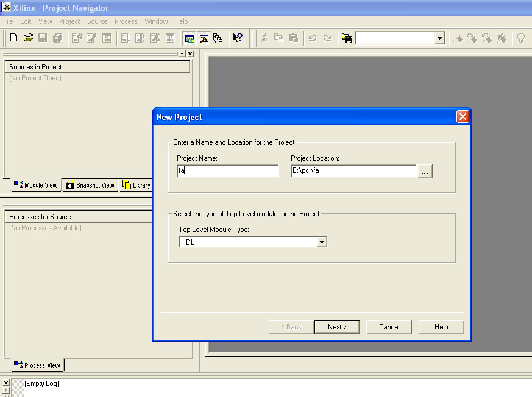Click the first greyed source toolbar icon
The image size is (532, 397).
pyautogui.click(x=77, y=38)
